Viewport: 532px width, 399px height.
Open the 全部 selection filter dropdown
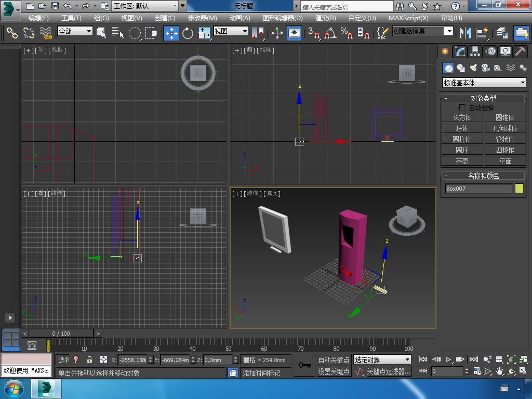tap(75, 31)
